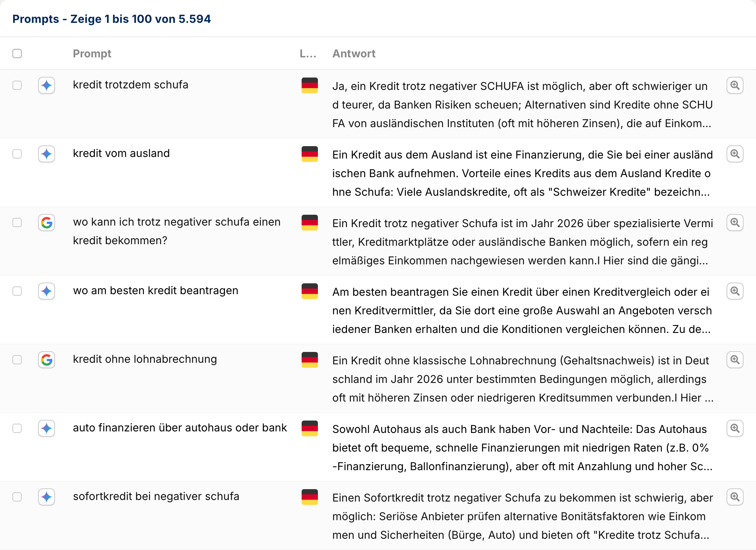Open magnifier for 'auto finanzieren über autohaus' row
This screenshot has width=756, height=550.
coord(735,428)
